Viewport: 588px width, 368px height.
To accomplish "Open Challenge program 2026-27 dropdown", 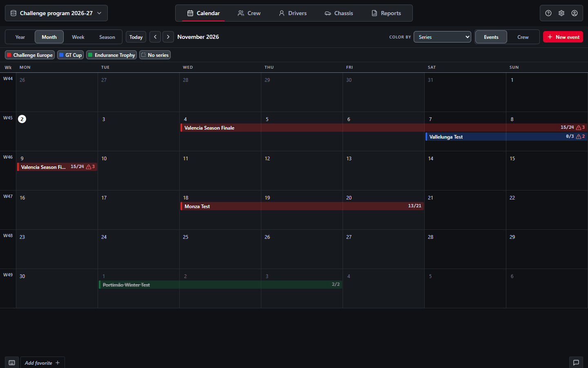I will click(x=56, y=13).
